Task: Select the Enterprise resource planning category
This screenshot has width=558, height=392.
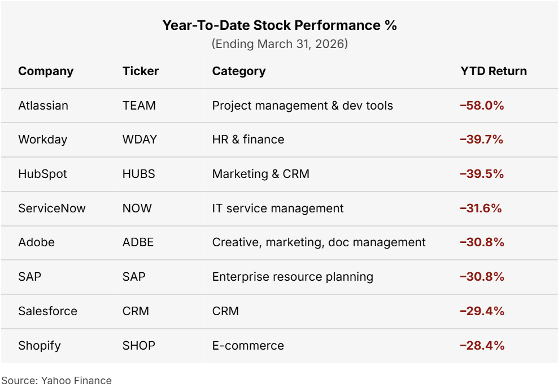Action: coord(293,277)
